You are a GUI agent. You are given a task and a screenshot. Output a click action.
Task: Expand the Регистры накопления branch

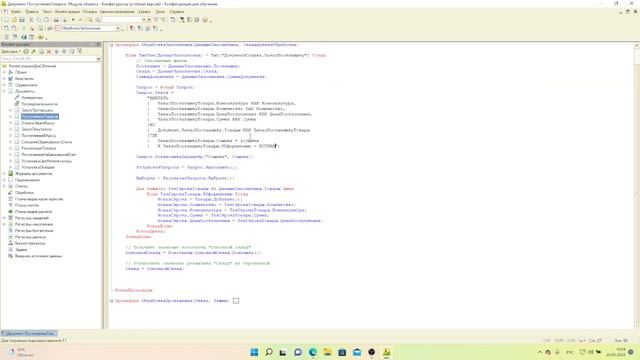click(4, 224)
